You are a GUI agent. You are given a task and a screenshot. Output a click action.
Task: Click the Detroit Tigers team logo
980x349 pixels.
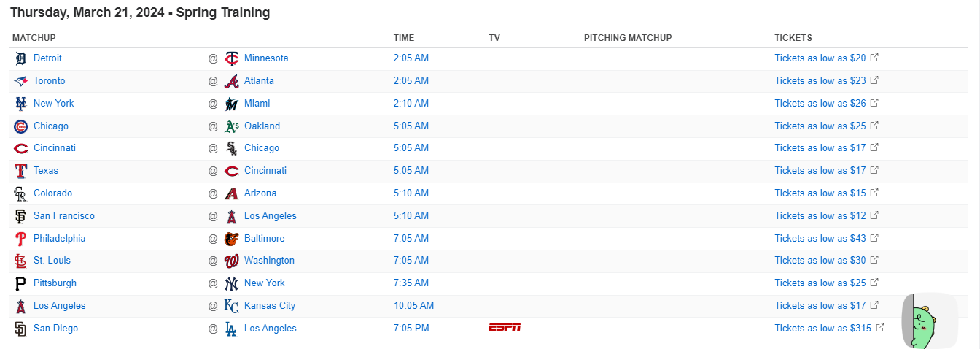click(20, 58)
